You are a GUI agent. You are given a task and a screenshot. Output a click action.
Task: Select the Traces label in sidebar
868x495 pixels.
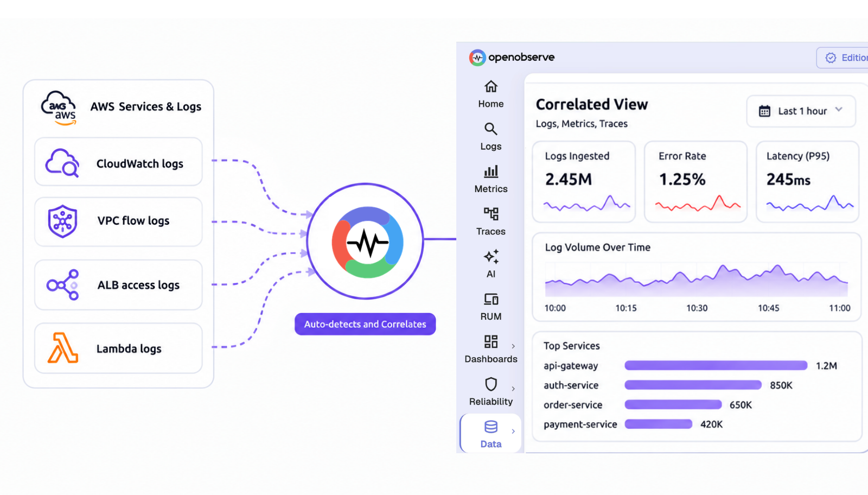(x=491, y=231)
